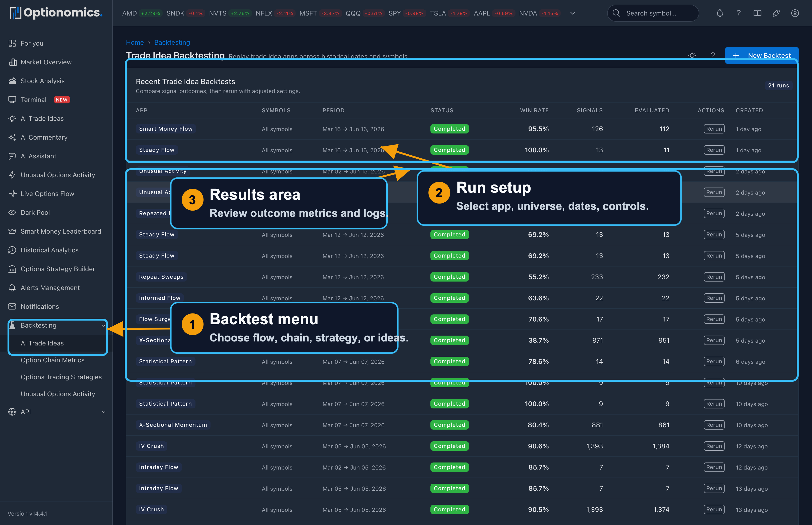Click Mar 16 → Jun 16, 2026 period of Smart Money Flow
The width and height of the screenshot is (812, 525).
pyautogui.click(x=353, y=129)
